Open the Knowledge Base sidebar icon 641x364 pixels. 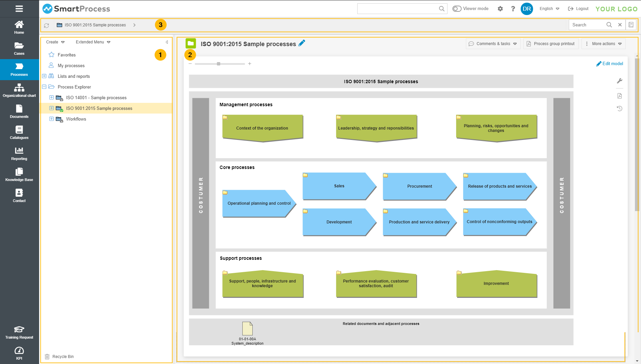pyautogui.click(x=19, y=175)
